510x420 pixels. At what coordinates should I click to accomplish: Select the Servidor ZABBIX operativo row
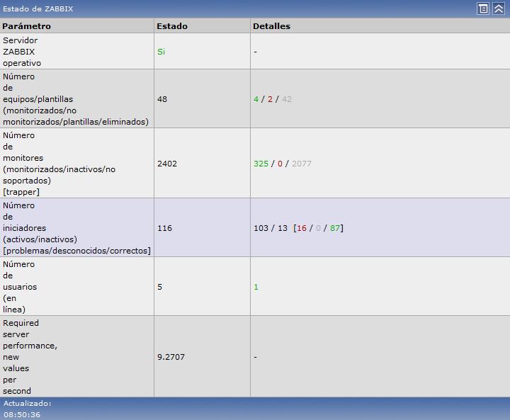21,52
